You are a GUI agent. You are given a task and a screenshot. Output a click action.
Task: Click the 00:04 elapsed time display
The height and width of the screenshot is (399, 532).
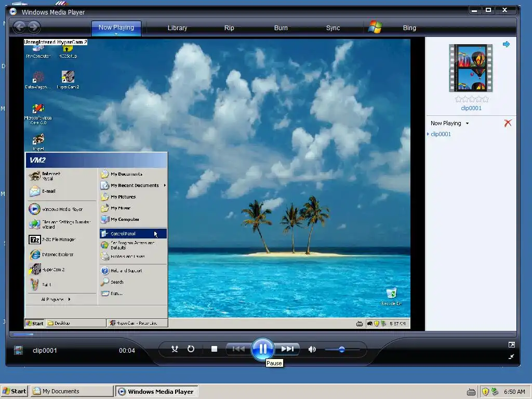pyautogui.click(x=127, y=351)
